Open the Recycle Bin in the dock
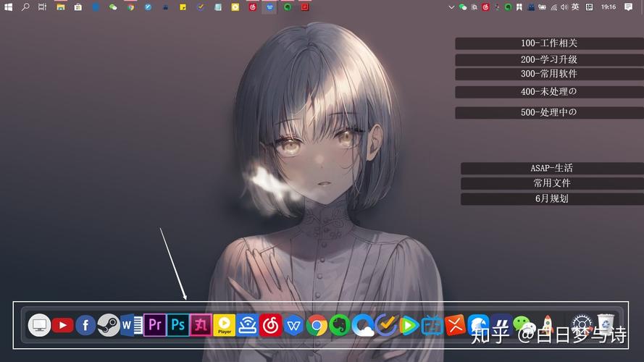Viewport: 644px width, 362px height. click(606, 324)
